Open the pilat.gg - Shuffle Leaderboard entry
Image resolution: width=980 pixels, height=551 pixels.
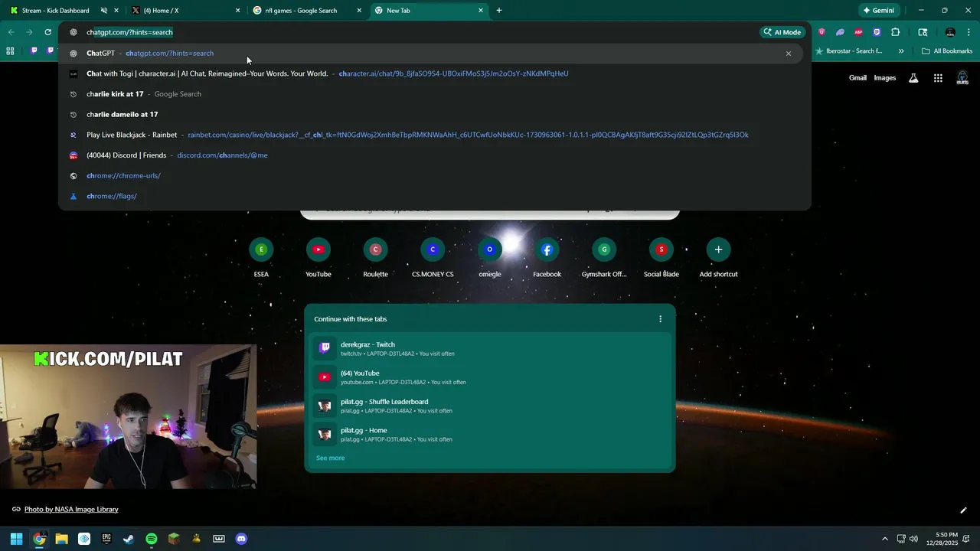(490, 406)
